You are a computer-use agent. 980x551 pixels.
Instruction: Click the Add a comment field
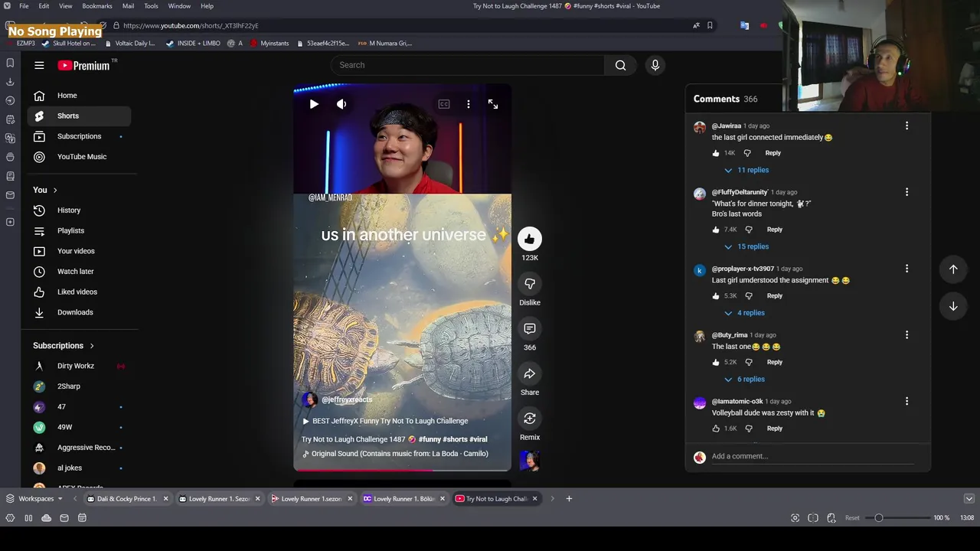tap(812, 456)
